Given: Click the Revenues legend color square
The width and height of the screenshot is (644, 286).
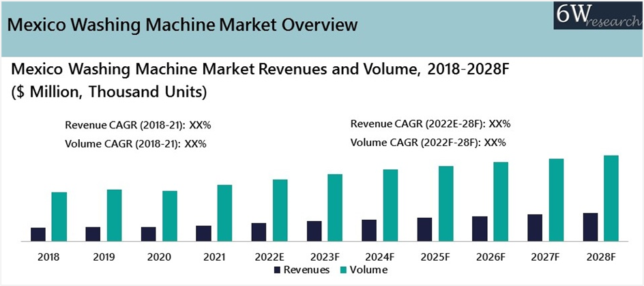Looking at the screenshot, I should [278, 270].
